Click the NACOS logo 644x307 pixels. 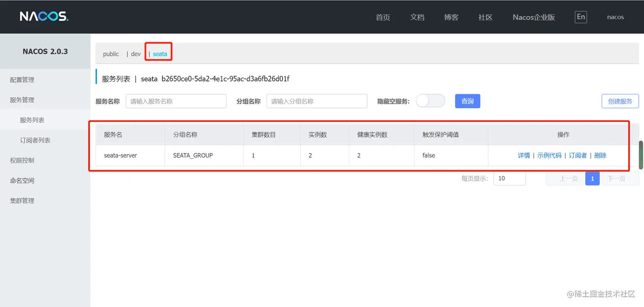(x=44, y=17)
